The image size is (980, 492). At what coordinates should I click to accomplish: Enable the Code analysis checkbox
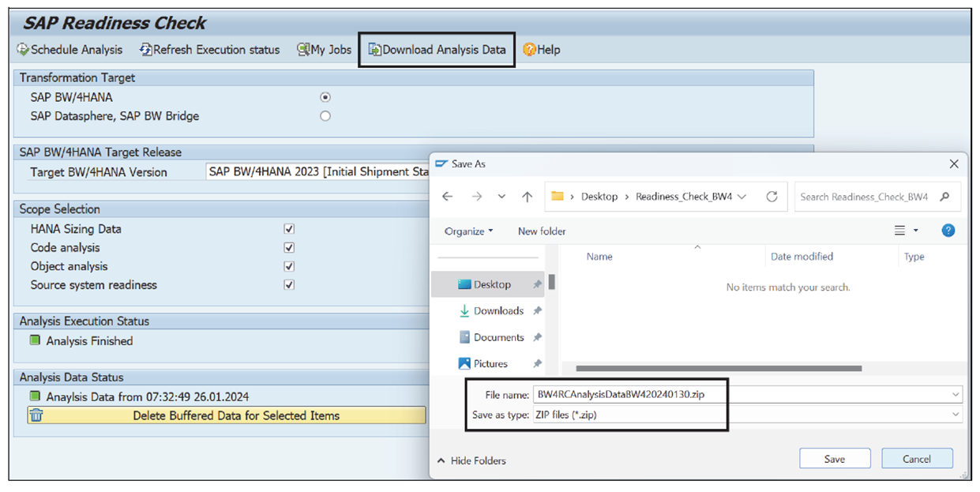288,247
